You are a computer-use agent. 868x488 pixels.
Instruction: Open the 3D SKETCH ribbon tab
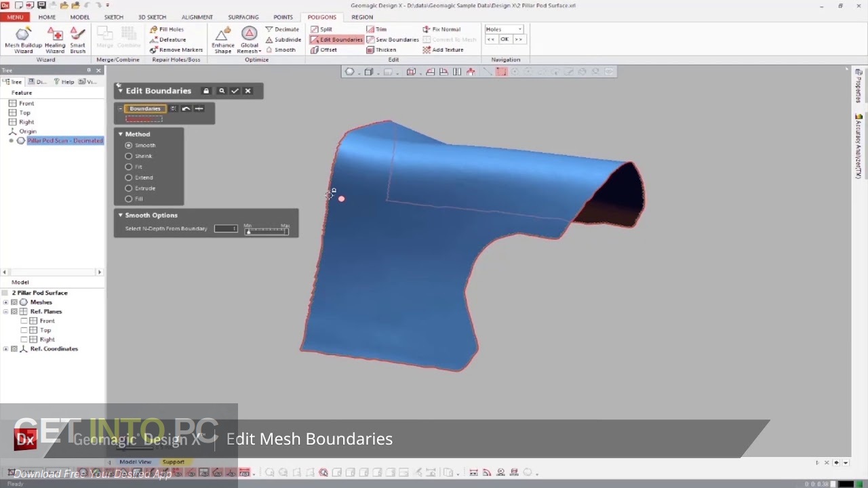click(152, 17)
